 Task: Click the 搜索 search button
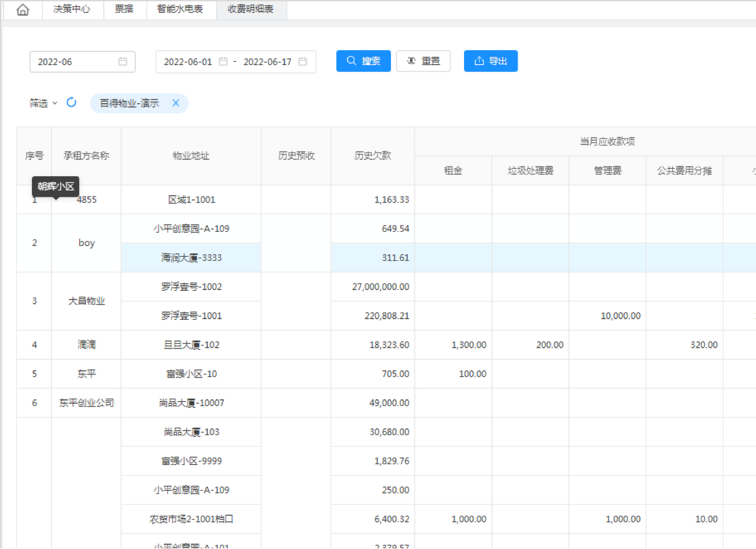coord(364,61)
